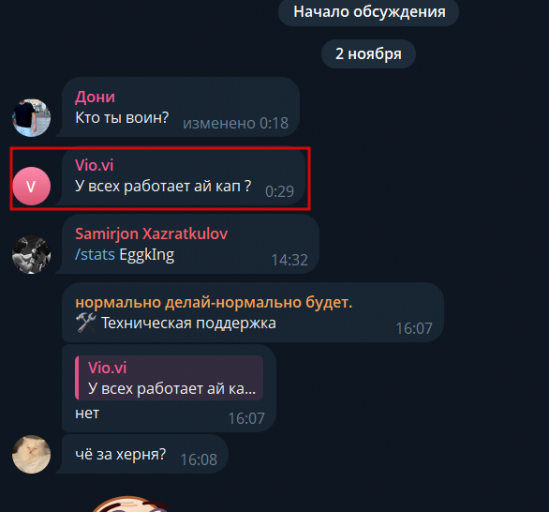Click the изменено 0:18 edited timestamp

[x=236, y=123]
